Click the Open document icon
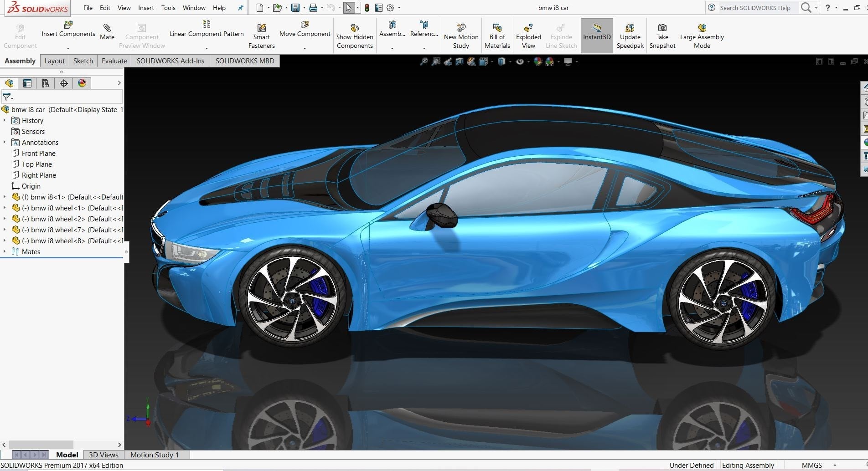This screenshot has width=868, height=471. pos(277,8)
